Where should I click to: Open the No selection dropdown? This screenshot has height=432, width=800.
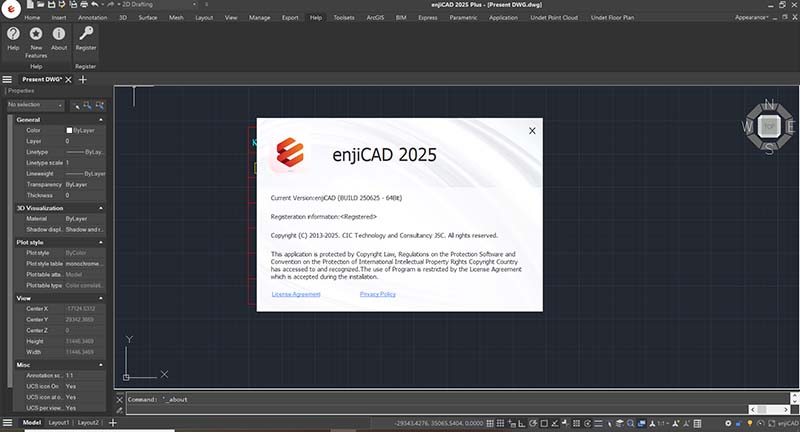coord(35,105)
